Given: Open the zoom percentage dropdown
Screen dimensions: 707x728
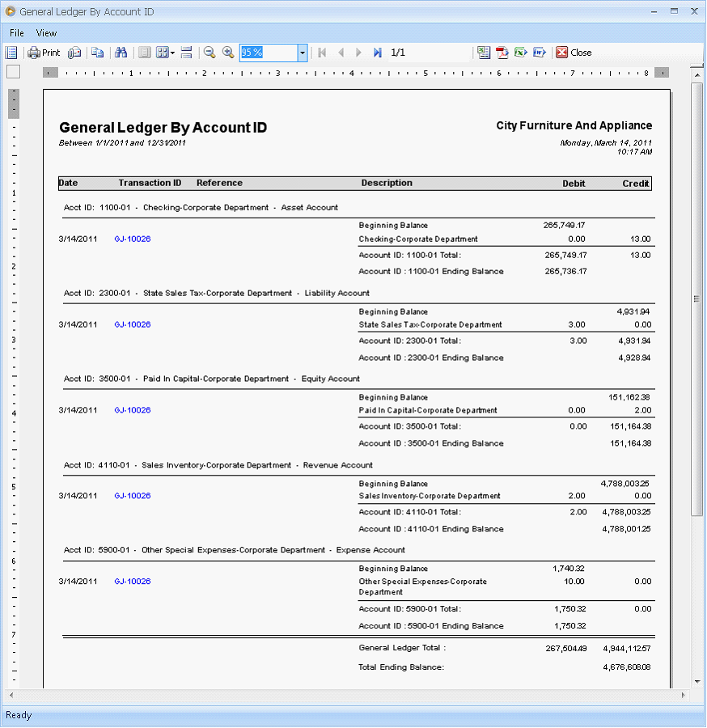Looking at the screenshot, I should 302,53.
